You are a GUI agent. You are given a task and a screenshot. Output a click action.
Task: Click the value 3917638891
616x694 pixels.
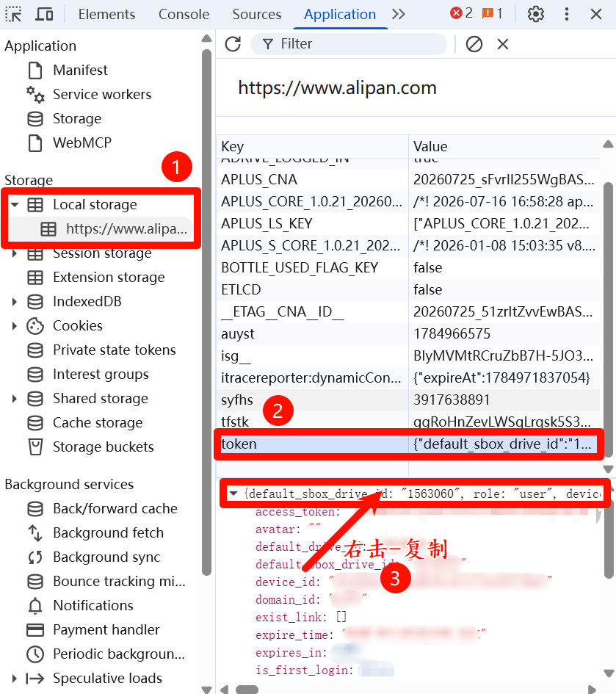pyautogui.click(x=452, y=400)
